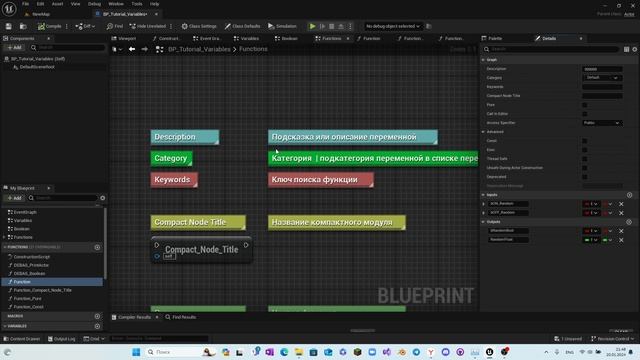Open the File menu

(25, 4)
